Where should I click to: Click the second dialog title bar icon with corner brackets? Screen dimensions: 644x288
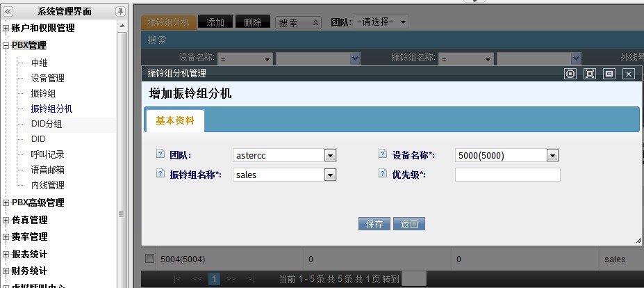590,74
